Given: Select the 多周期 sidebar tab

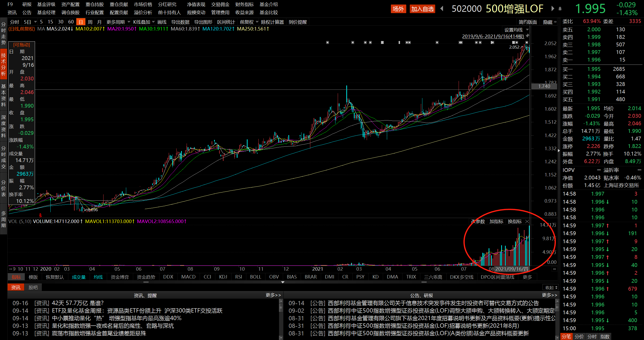Looking at the screenshot, I should (x=4, y=219).
